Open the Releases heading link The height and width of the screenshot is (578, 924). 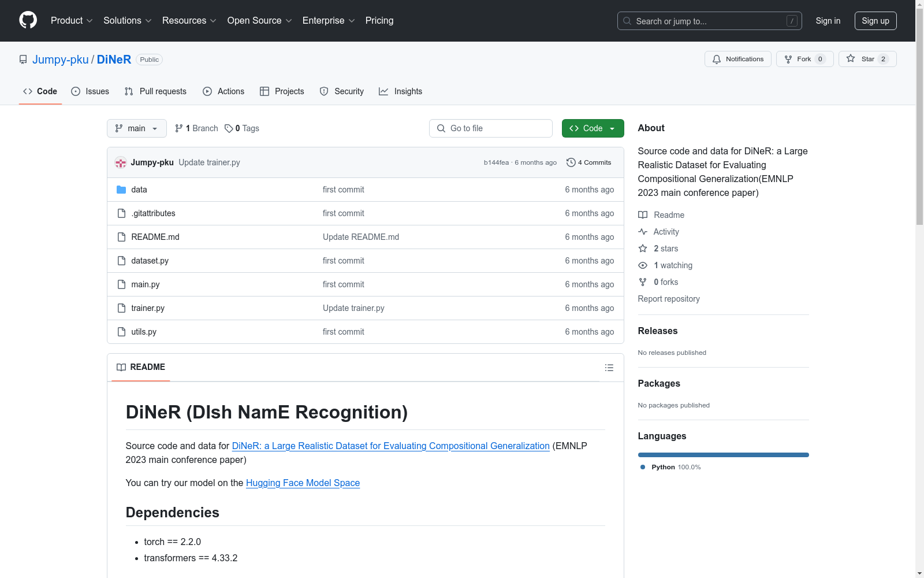[658, 331]
